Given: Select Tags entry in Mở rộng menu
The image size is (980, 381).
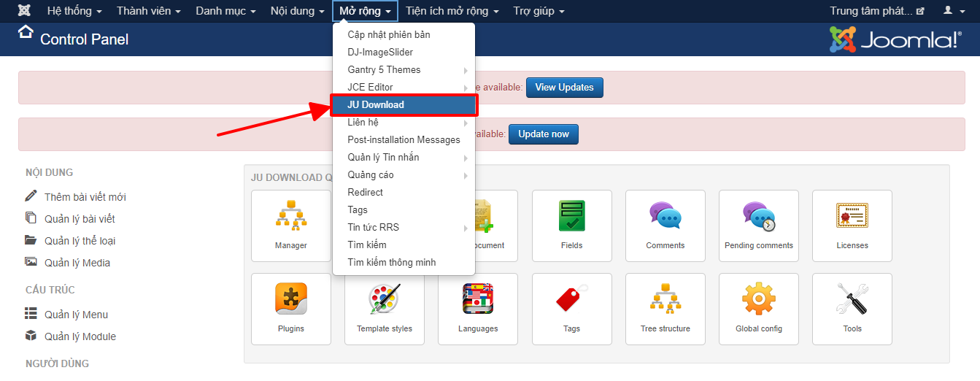Looking at the screenshot, I should (404, 210).
